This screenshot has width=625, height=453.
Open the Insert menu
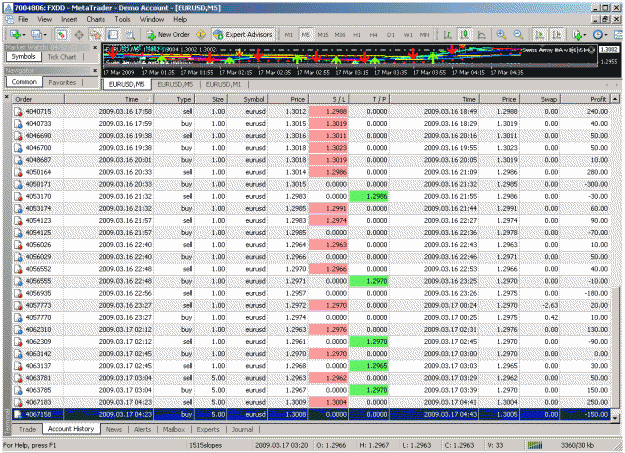[x=69, y=19]
